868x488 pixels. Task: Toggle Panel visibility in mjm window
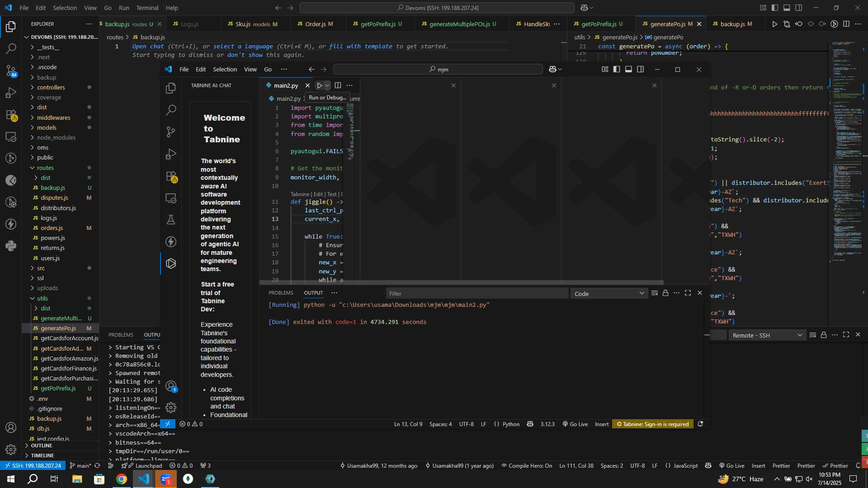coord(628,69)
